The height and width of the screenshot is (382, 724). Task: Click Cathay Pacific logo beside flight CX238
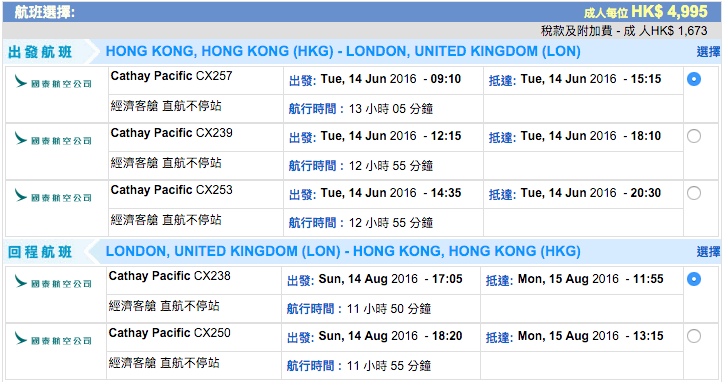[53, 282]
